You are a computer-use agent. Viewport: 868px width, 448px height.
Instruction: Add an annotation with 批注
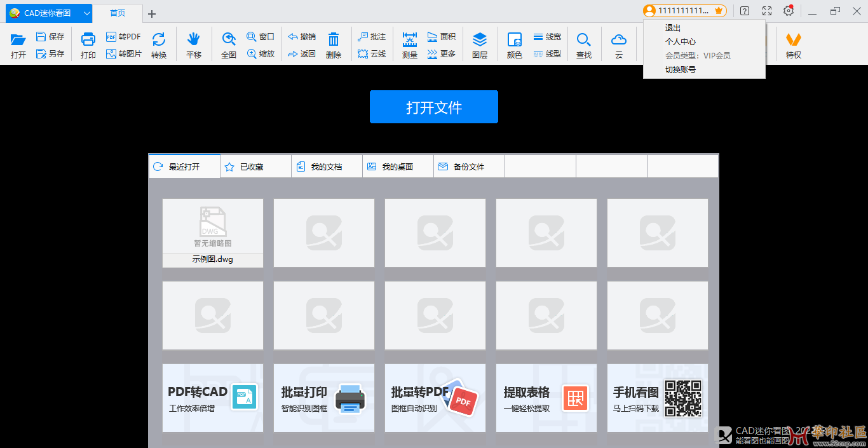[x=372, y=37]
